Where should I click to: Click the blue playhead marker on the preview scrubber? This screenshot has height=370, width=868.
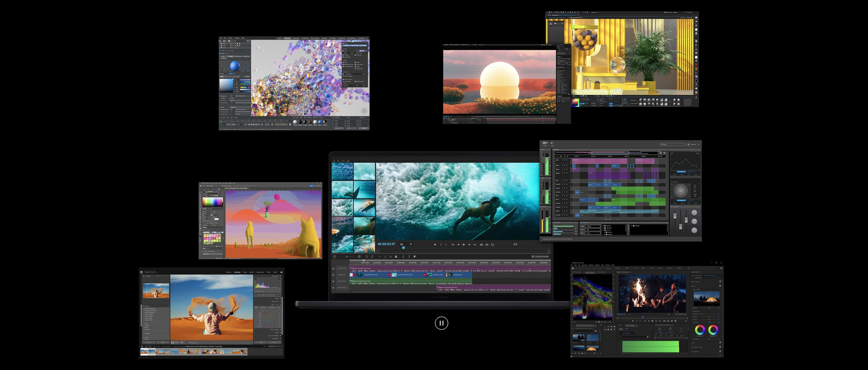[403, 248]
